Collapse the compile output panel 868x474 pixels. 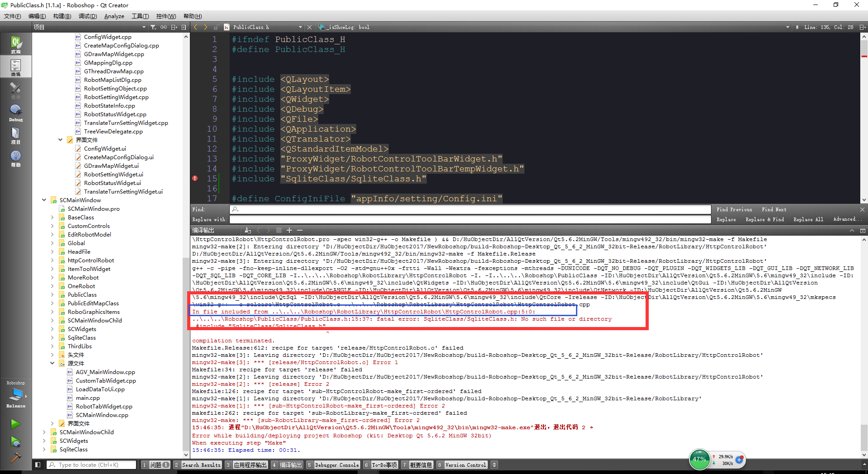[x=863, y=230]
